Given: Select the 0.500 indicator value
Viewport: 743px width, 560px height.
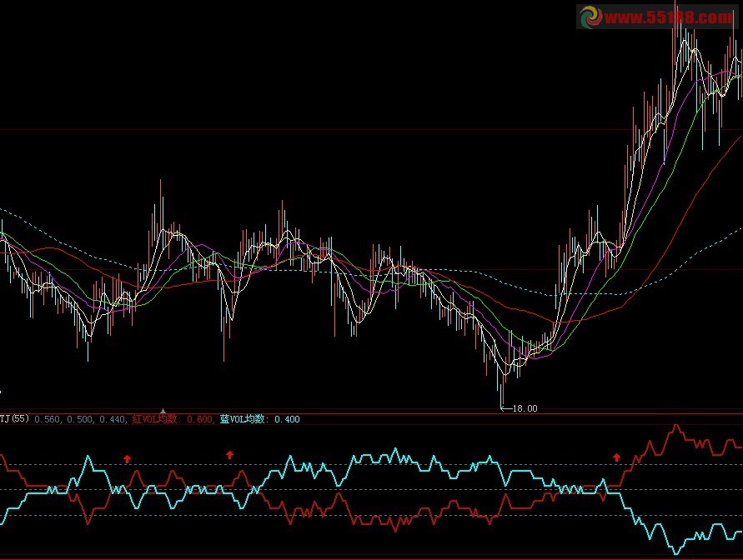Looking at the screenshot, I should pos(80,419).
